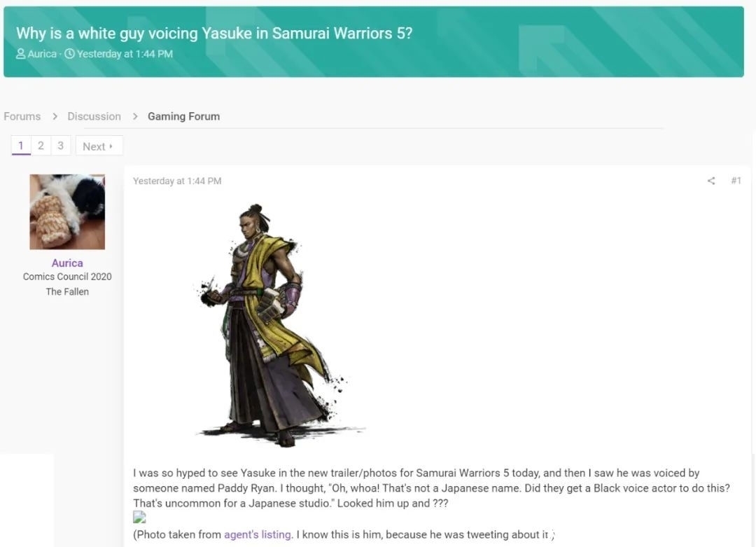Screen dimensions: 756x547
Task: Click the share icon on post #1
Action: coord(710,181)
